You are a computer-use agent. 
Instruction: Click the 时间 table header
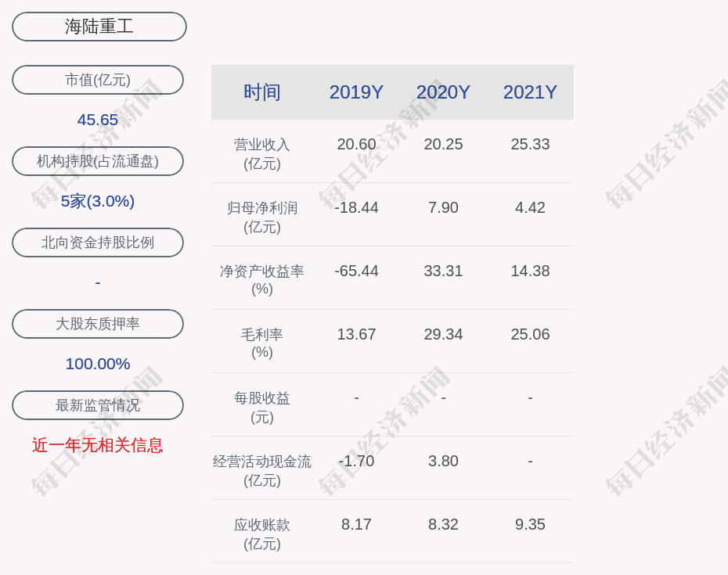point(262,92)
